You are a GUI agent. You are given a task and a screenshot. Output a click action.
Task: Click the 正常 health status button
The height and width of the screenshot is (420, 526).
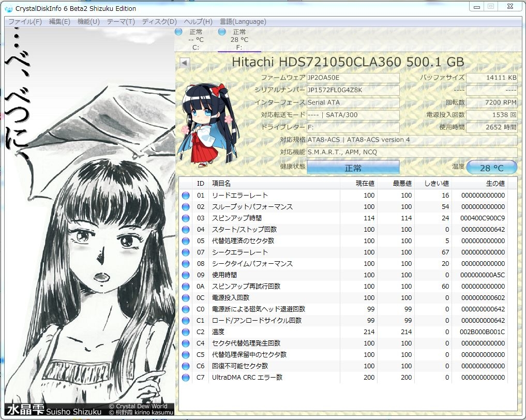coord(353,168)
